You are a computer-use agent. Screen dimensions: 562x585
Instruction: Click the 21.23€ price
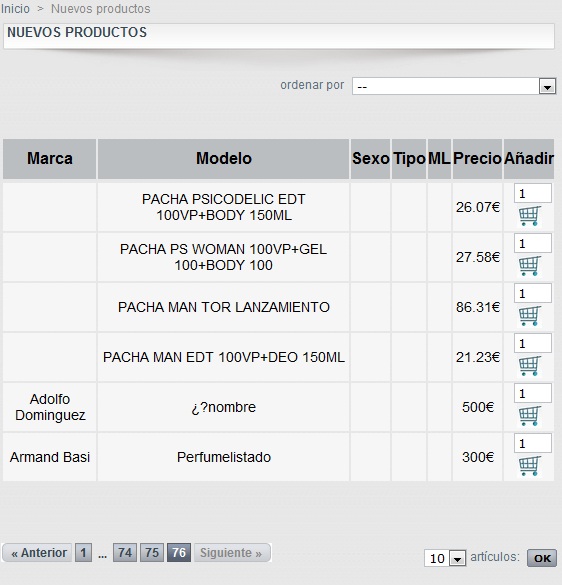[x=478, y=357]
